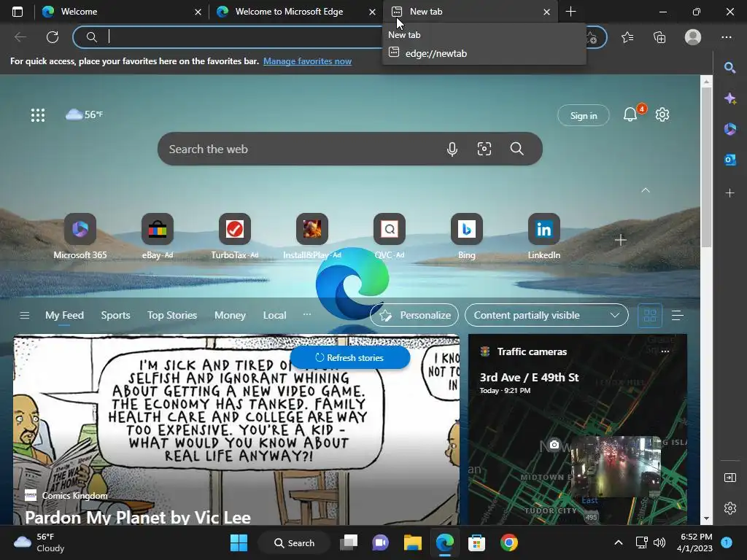This screenshot has height=560, width=747.
Task: Open the app launcher grid icon
Action: coord(38,115)
